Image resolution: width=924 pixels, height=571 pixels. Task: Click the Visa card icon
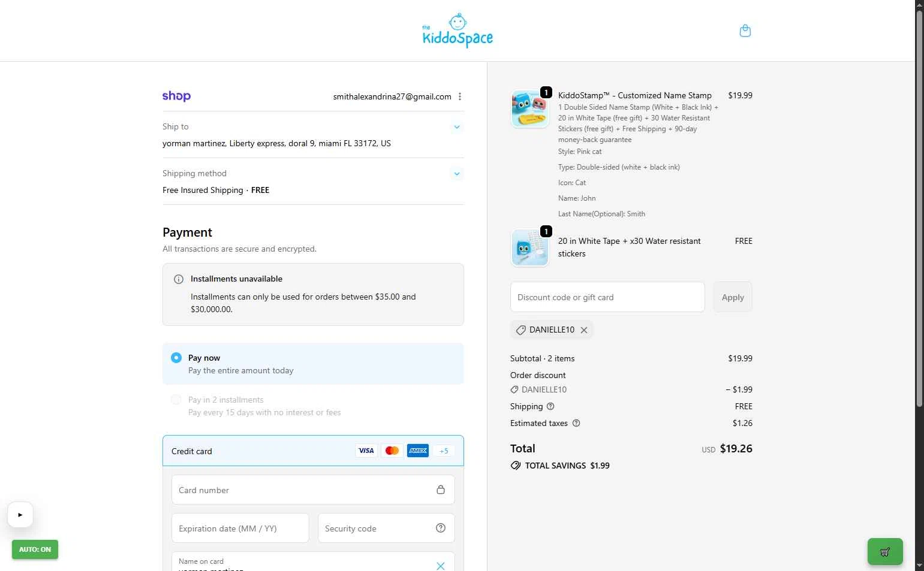[366, 451]
